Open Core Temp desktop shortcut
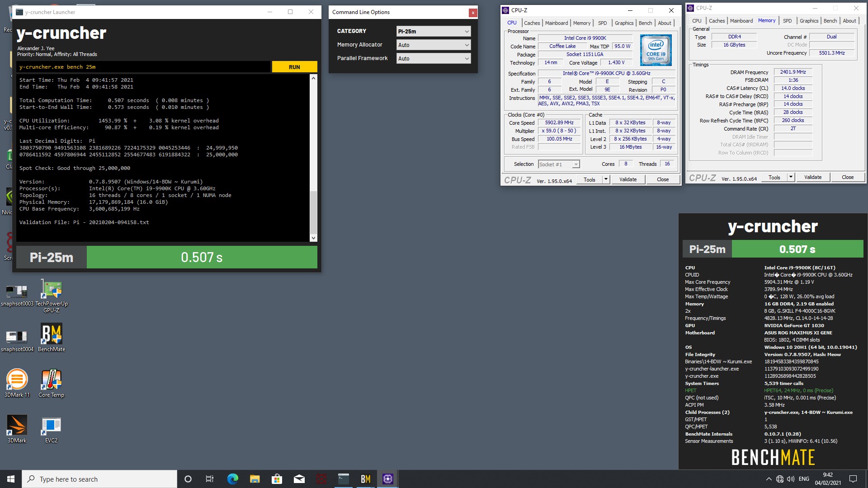The height and width of the screenshot is (488, 868). click(x=52, y=383)
